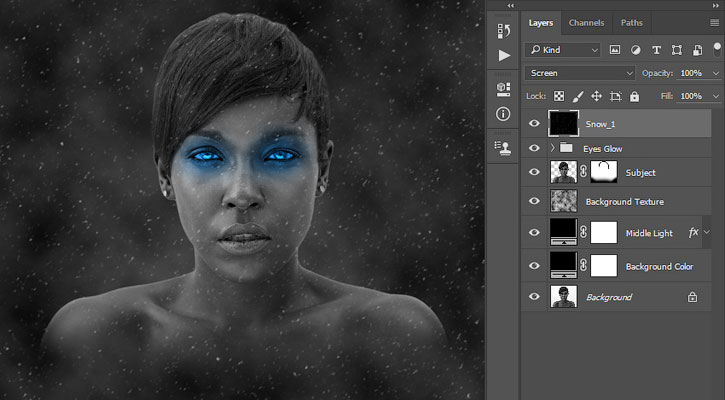This screenshot has width=725, height=400.
Task: Hide the Eyes Glow group
Action: coord(534,148)
